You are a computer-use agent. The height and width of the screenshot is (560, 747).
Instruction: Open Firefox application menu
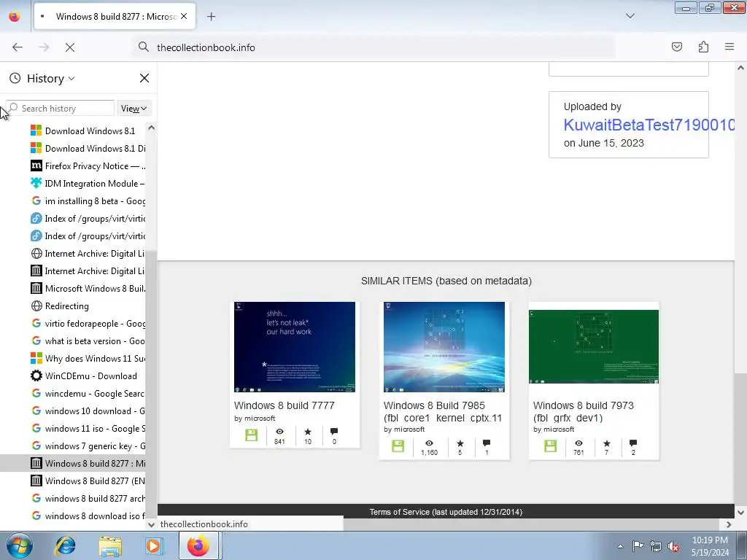tap(729, 47)
